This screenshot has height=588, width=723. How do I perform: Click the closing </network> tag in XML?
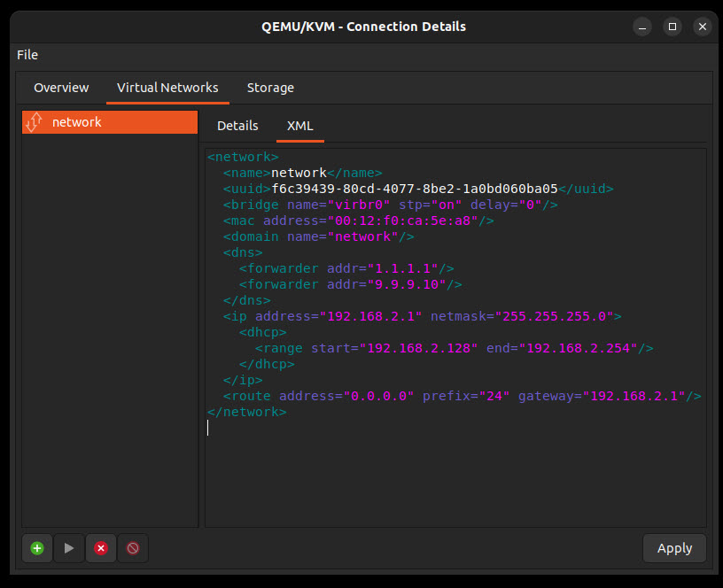click(x=246, y=412)
